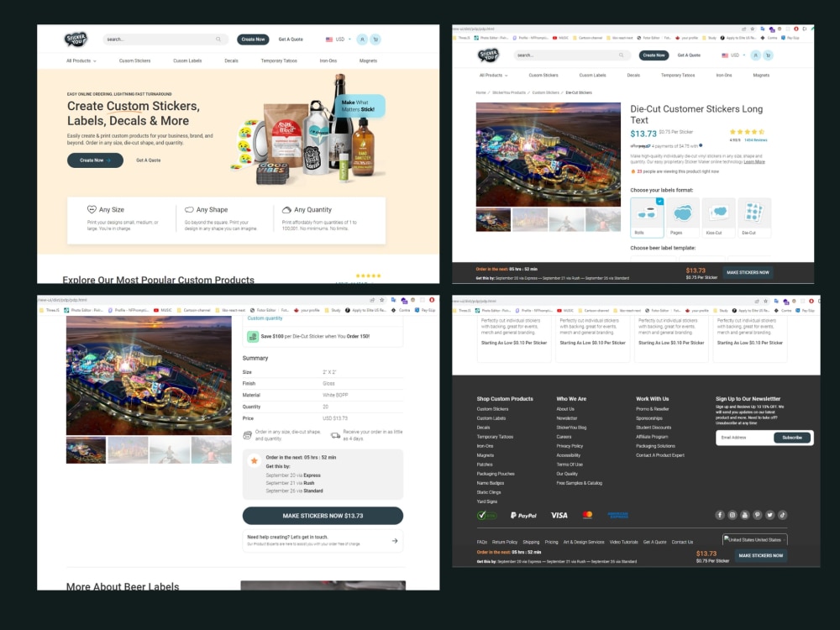840x630 pixels.
Task: Select the Kiss-Cut label format option
Action: click(x=718, y=218)
